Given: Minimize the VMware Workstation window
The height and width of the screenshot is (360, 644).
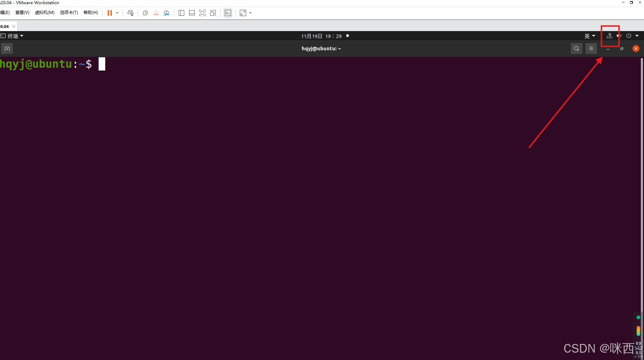Looking at the screenshot, I should click(x=623, y=2).
